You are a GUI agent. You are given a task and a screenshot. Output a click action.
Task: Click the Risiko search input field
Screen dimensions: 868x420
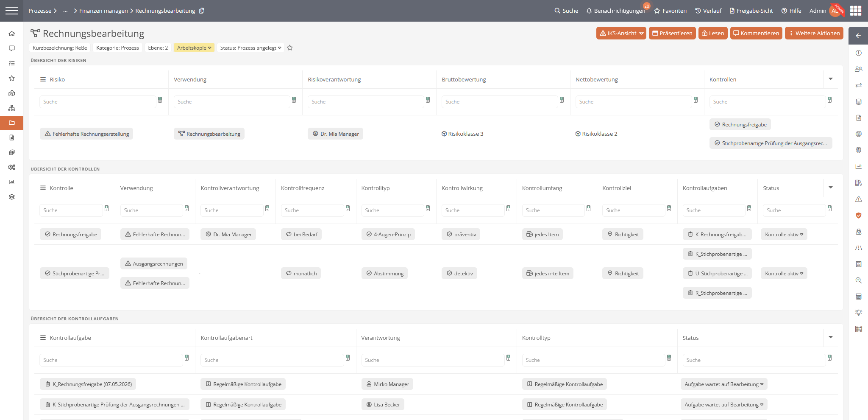pyautogui.click(x=98, y=102)
